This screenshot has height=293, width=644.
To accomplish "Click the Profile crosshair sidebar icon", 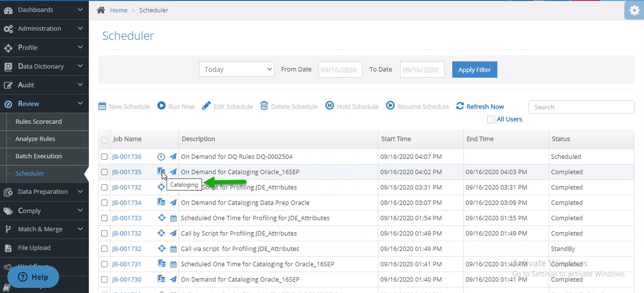I will pyautogui.click(x=8, y=48).
